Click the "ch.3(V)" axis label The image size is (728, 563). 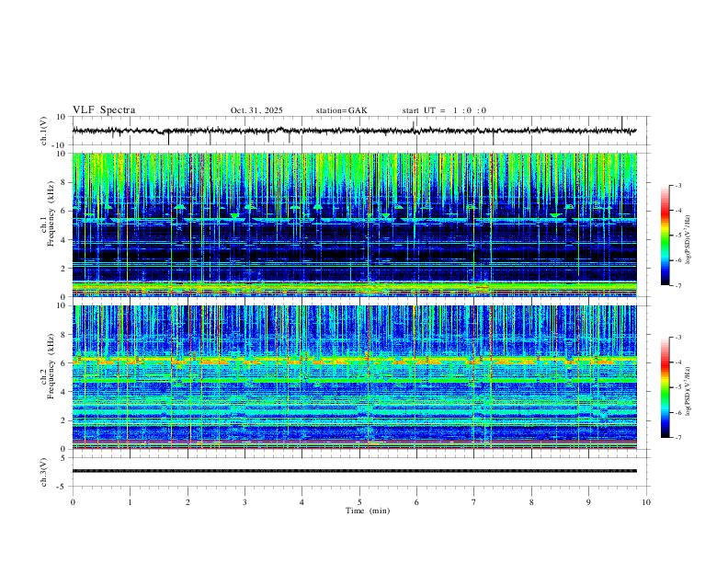point(44,472)
